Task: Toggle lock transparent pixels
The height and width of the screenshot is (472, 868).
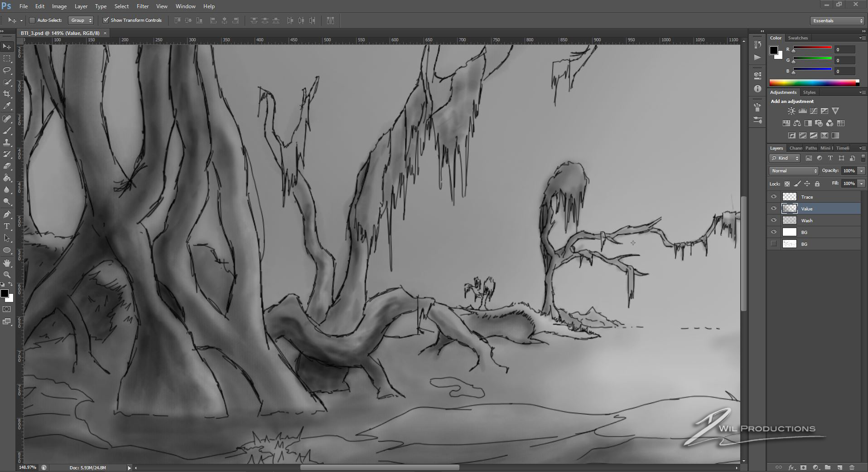Action: (787, 184)
